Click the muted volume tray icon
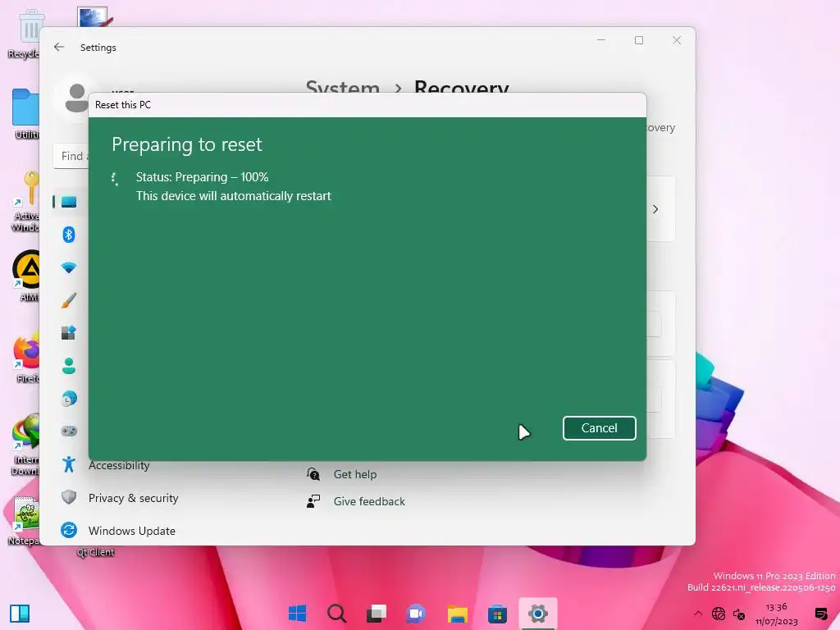 pos(739,614)
